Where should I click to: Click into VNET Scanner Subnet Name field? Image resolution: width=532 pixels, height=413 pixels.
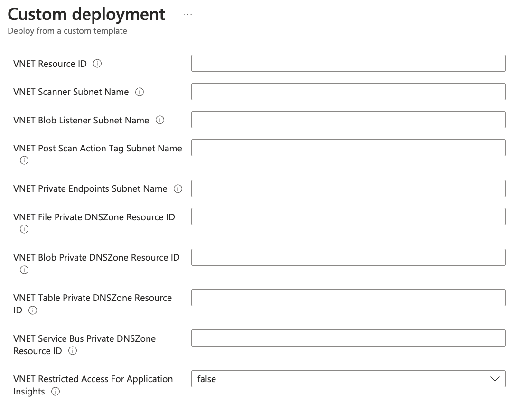point(348,92)
